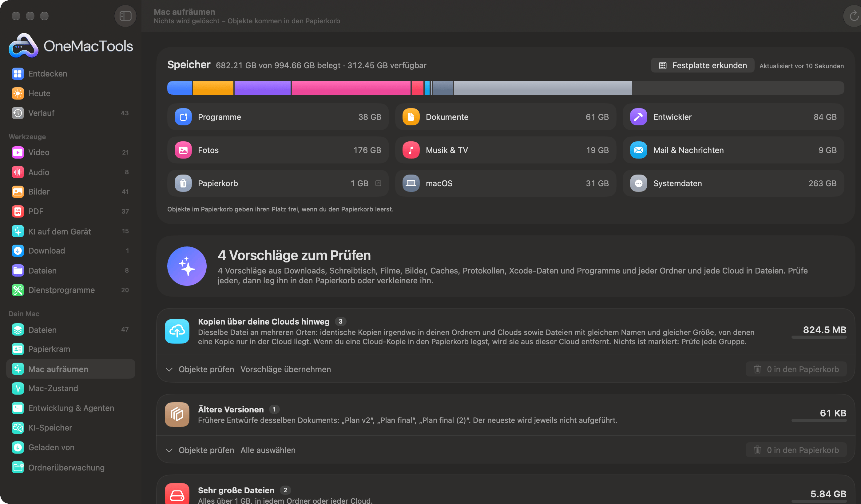This screenshot has height=504, width=861.
Task: Open KI auf dem Gerät icon
Action: coord(18,231)
